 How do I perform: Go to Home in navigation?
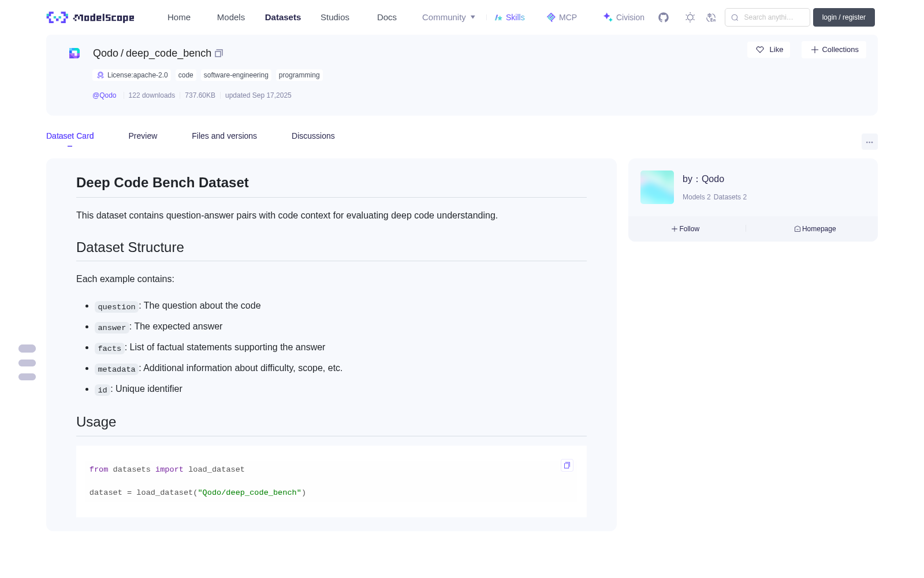pyautogui.click(x=179, y=17)
